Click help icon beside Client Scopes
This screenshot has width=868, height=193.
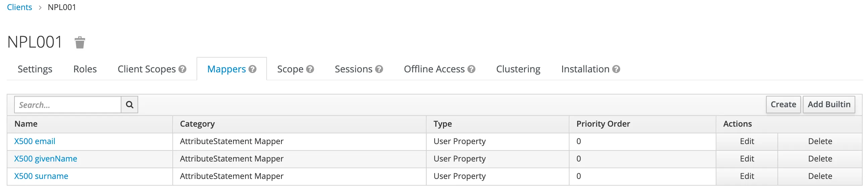(x=182, y=69)
